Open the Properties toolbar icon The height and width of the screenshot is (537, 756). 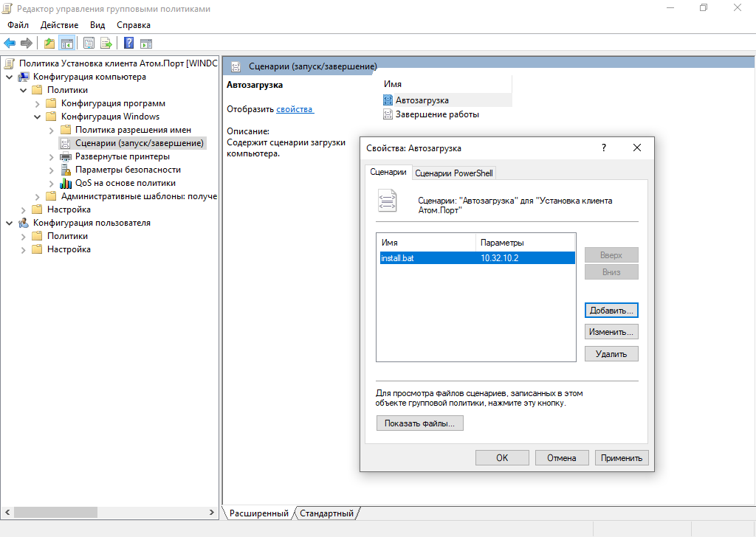click(x=89, y=43)
